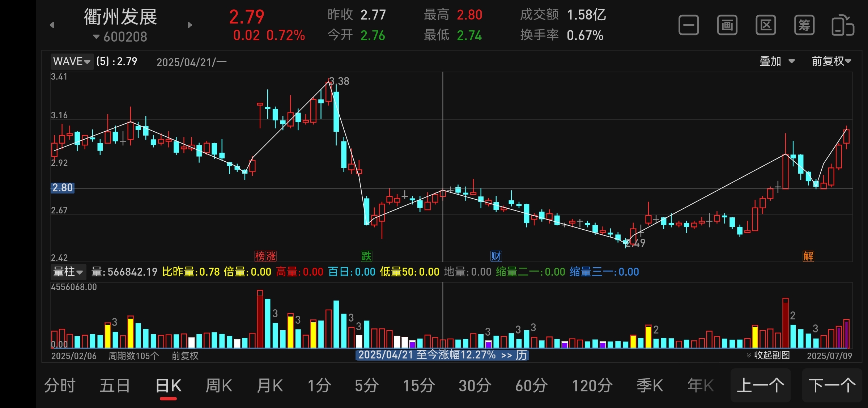This screenshot has width=868, height=408.
Task: Click the 3.38 peak price label
Action: click(x=339, y=81)
